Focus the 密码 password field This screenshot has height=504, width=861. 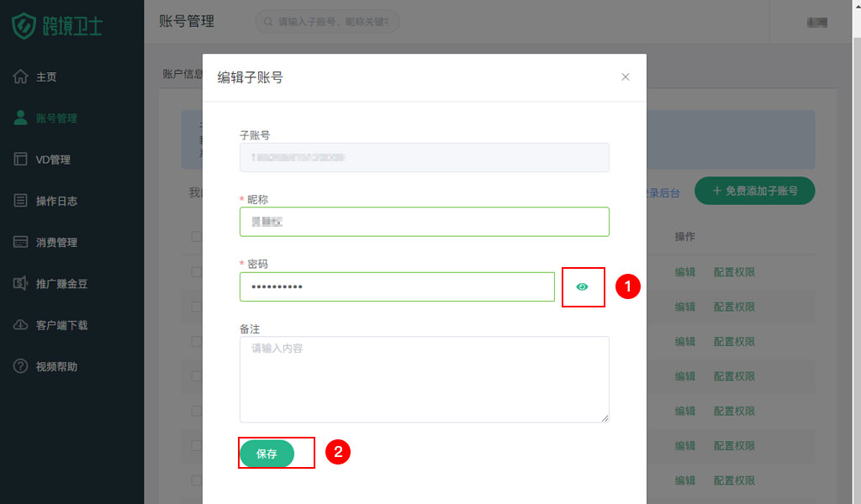coord(397,286)
